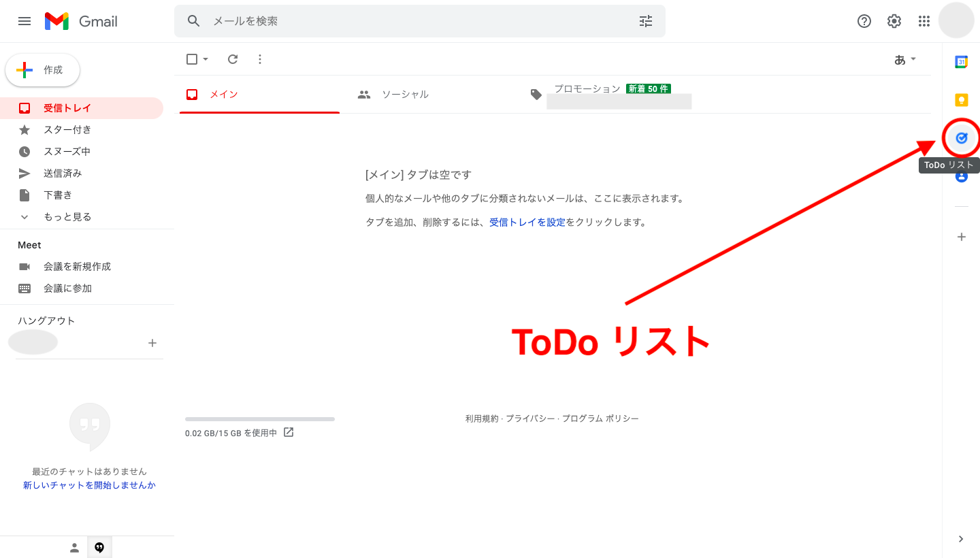Click the Gmail logo
Image resolution: width=980 pixels, height=558 pixels.
click(x=81, y=21)
